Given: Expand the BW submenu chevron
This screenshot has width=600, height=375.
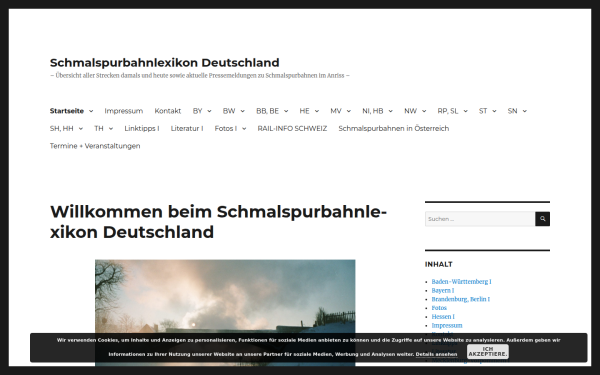Looking at the screenshot, I should tap(242, 111).
